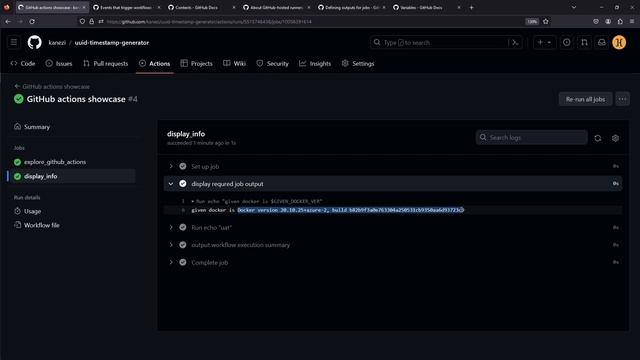
Task: Open the create new plus dropdown
Action: (544, 42)
